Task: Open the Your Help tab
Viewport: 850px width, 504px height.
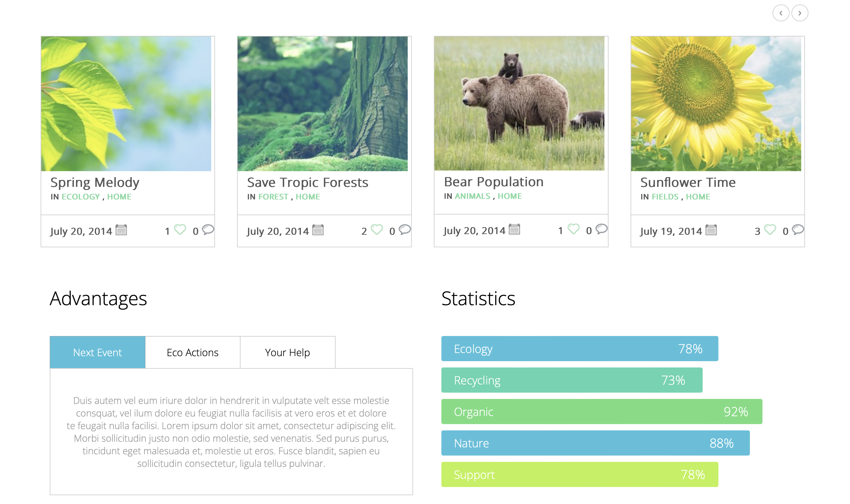Action: click(287, 353)
